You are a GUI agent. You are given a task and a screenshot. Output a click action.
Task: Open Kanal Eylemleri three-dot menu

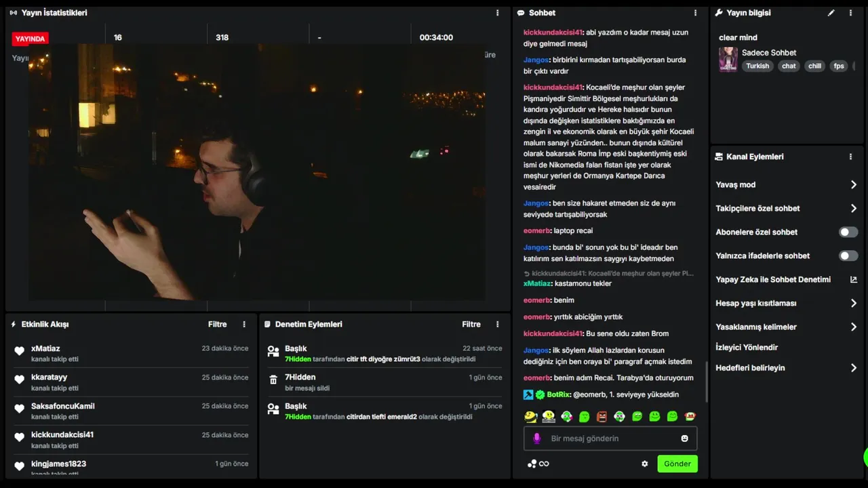tap(850, 157)
